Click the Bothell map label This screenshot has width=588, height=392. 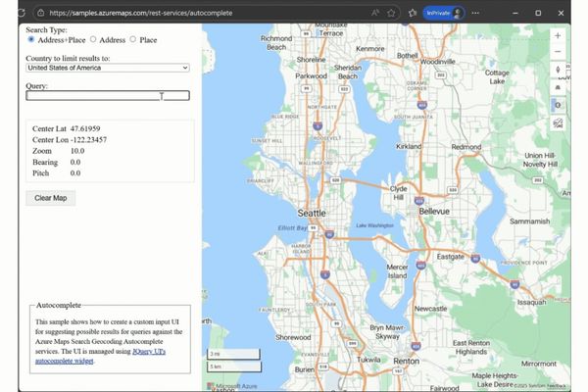click(408, 56)
